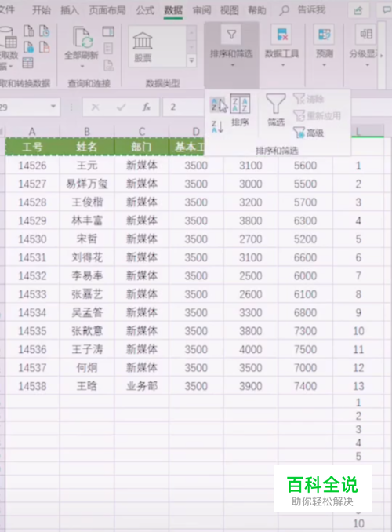The image size is (392, 532).
Task: Expand the 排序和筛选 group dropdown arrow
Action: pos(232,64)
